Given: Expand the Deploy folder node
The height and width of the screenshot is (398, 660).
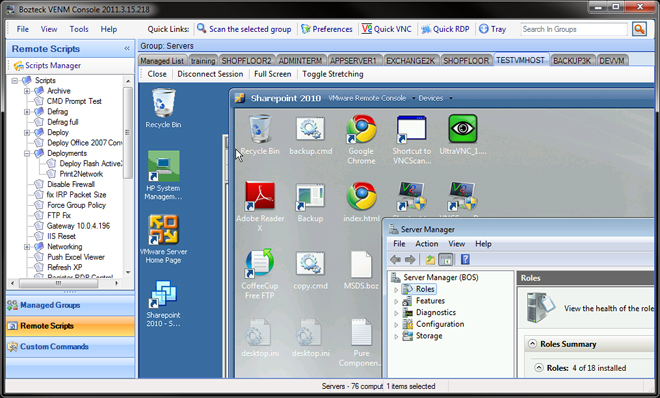Looking at the screenshot, I should tap(27, 132).
